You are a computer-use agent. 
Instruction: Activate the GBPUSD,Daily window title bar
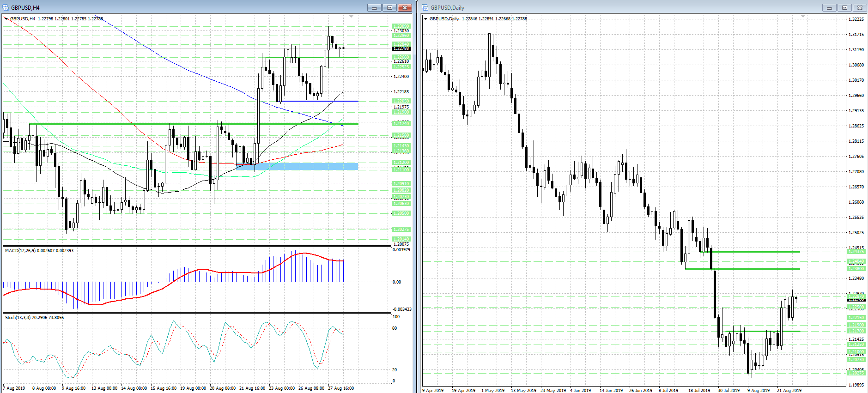(x=601, y=7)
